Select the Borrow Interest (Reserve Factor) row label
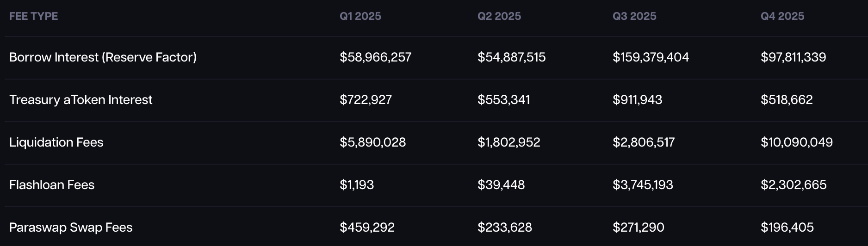The width and height of the screenshot is (868, 246). click(x=103, y=57)
